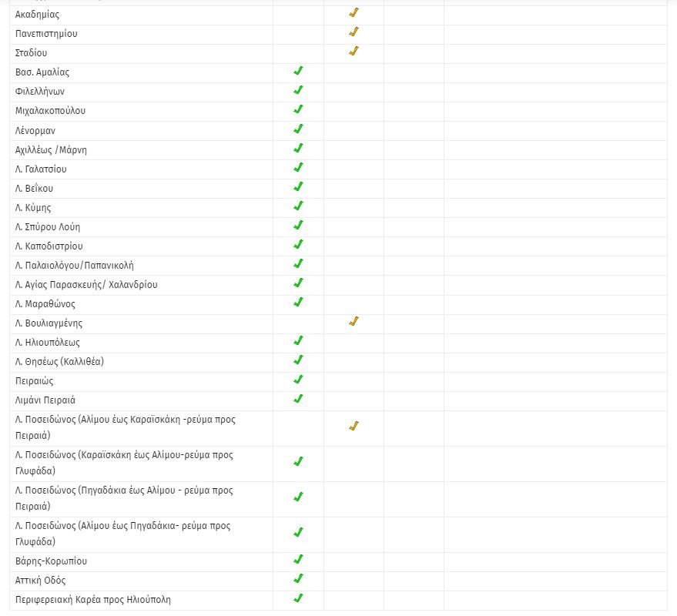Click the Πειραιώς street text
This screenshot has height=616, width=677.
[x=35, y=381]
